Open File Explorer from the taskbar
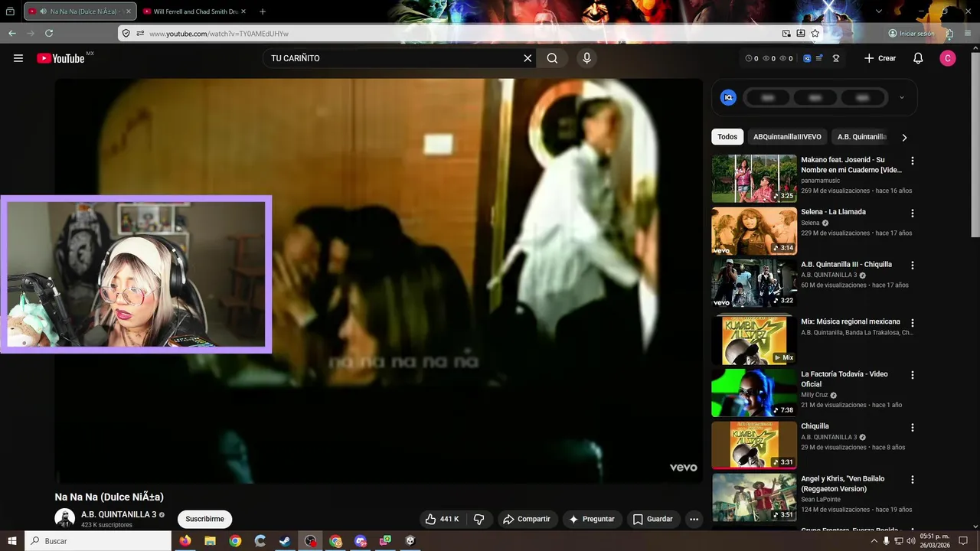Image resolution: width=980 pixels, height=551 pixels. (210, 541)
